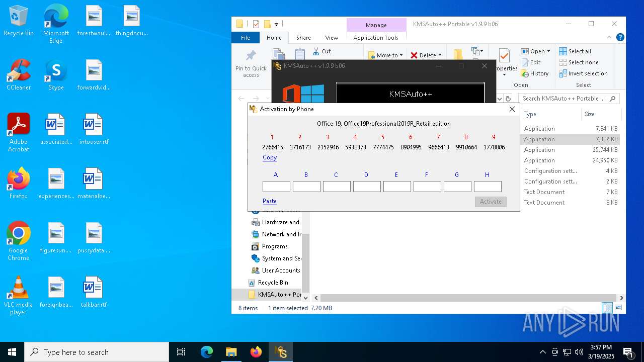
Task: Click the Edit button in ribbon
Action: (x=531, y=62)
